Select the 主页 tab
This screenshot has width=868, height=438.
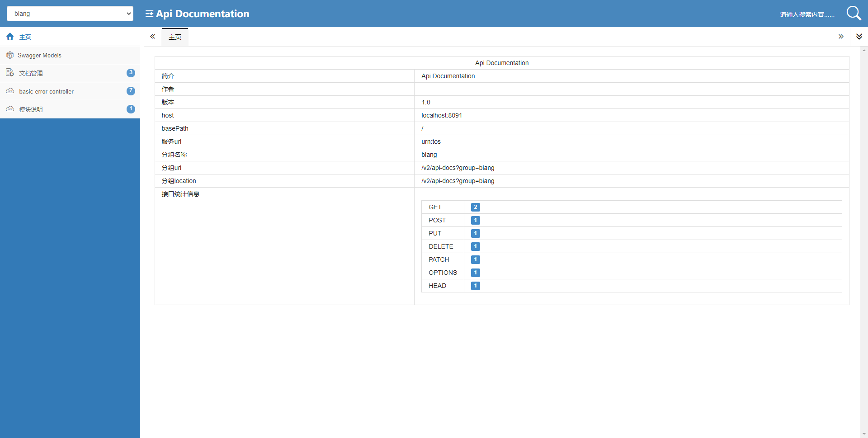pos(175,37)
